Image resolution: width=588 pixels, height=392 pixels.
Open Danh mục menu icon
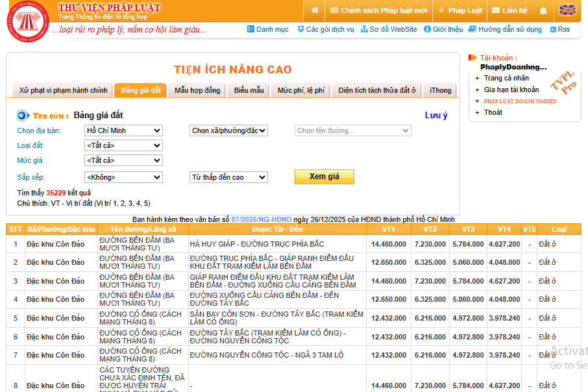(x=251, y=29)
